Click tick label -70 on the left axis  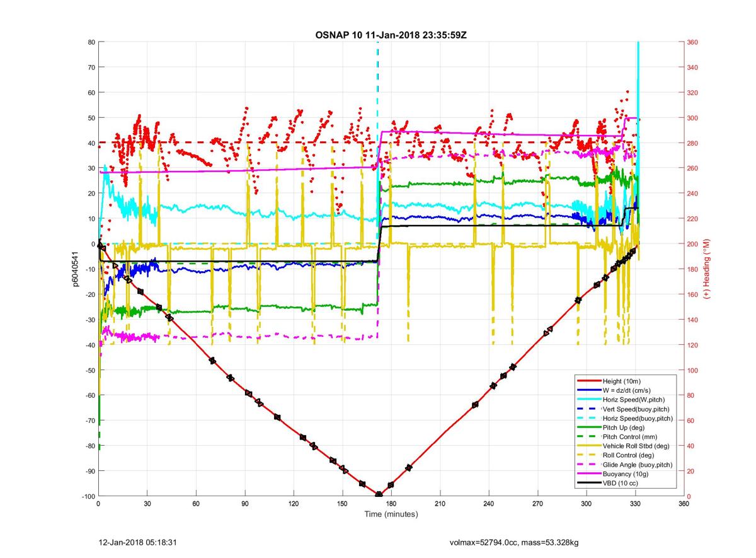[89, 421]
